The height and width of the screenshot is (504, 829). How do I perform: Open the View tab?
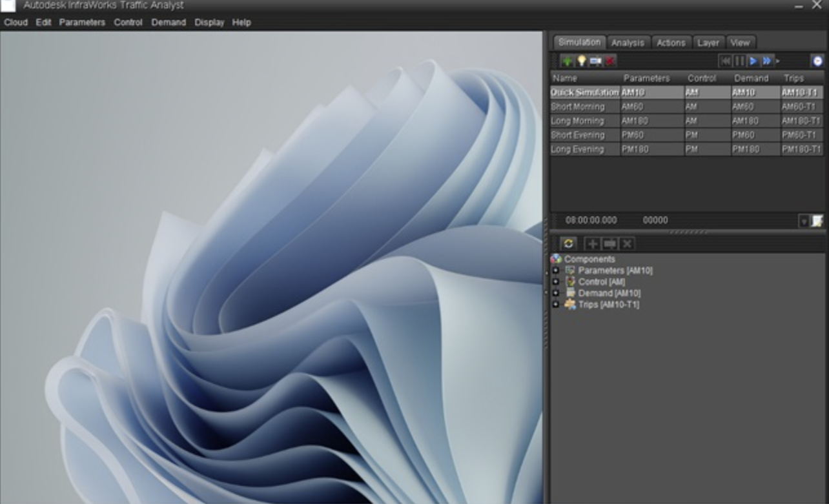(x=740, y=43)
